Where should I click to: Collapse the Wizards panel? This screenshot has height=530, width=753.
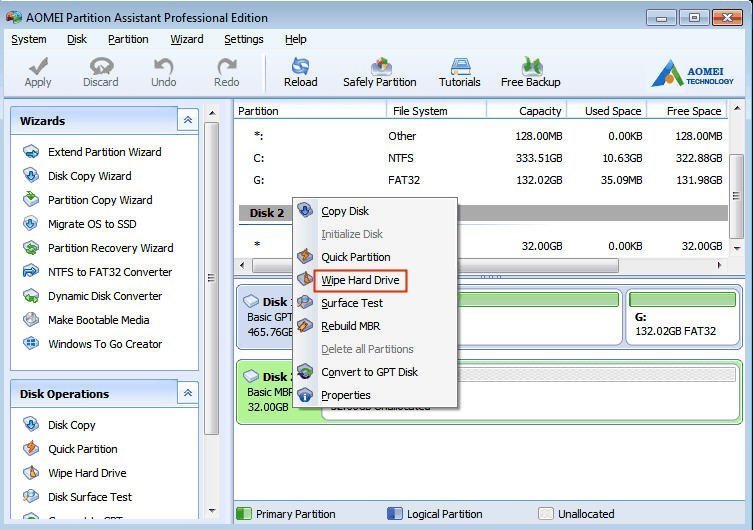coord(188,120)
